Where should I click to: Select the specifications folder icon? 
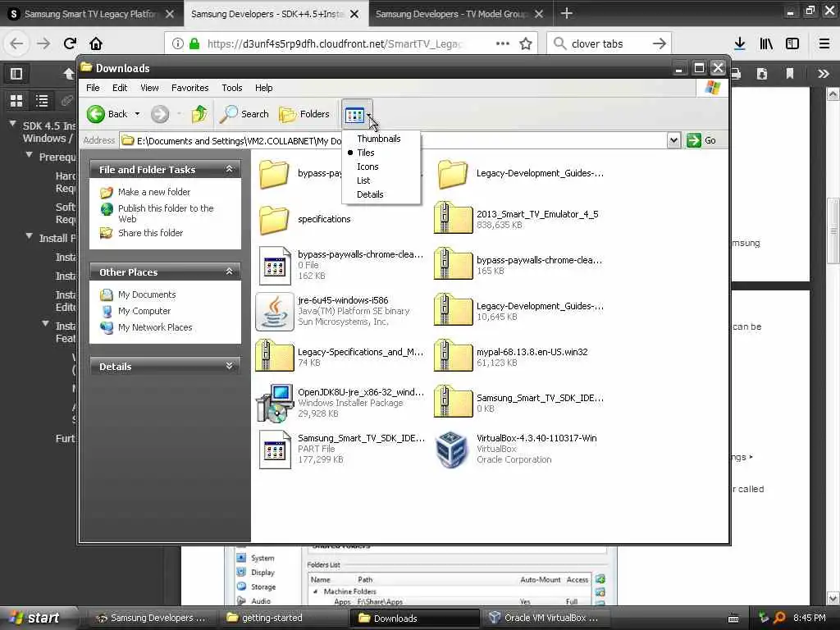click(274, 219)
